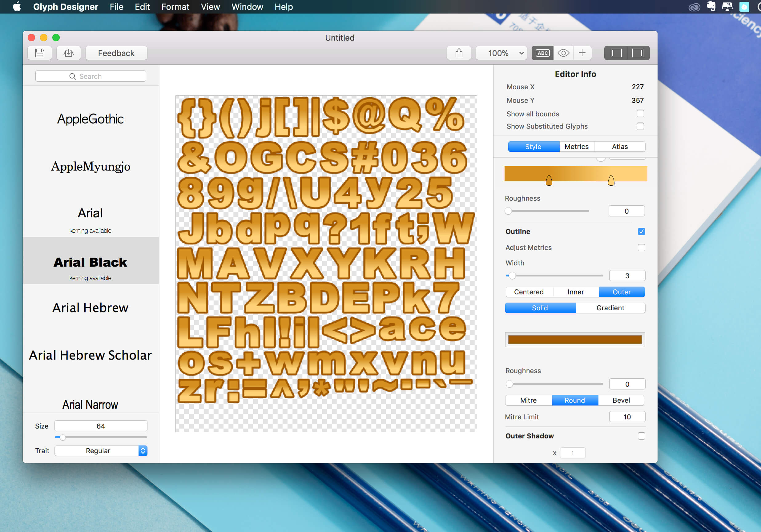The width and height of the screenshot is (761, 532).
Task: Uncheck the Outline checkbox
Action: coord(641,231)
